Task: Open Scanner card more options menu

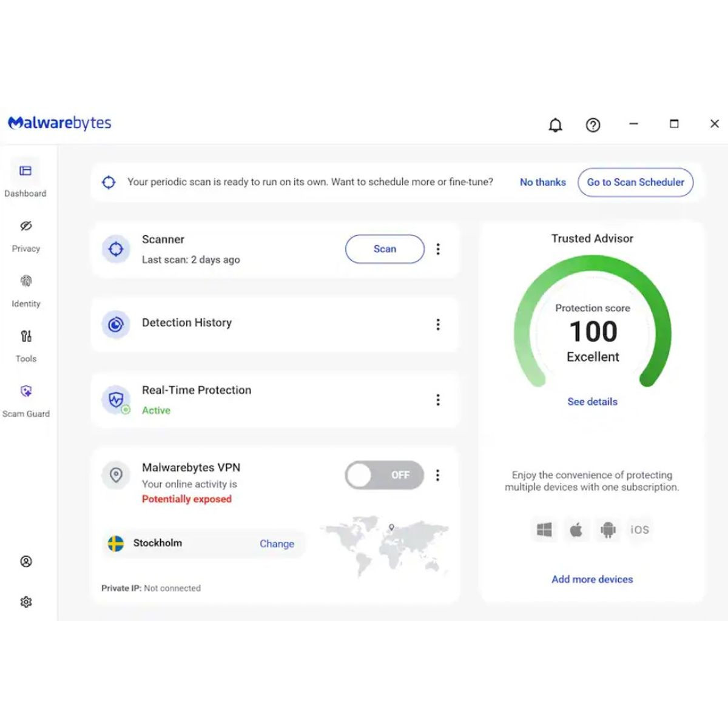Action: coord(438,249)
